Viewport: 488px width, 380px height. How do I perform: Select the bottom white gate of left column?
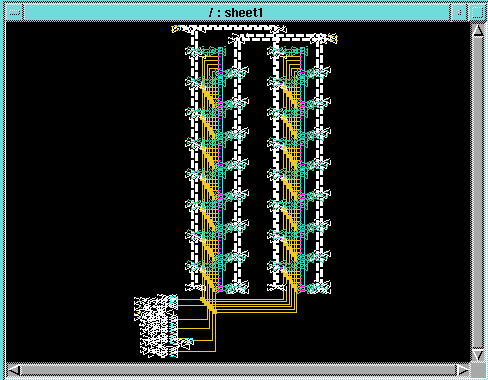[195, 287]
